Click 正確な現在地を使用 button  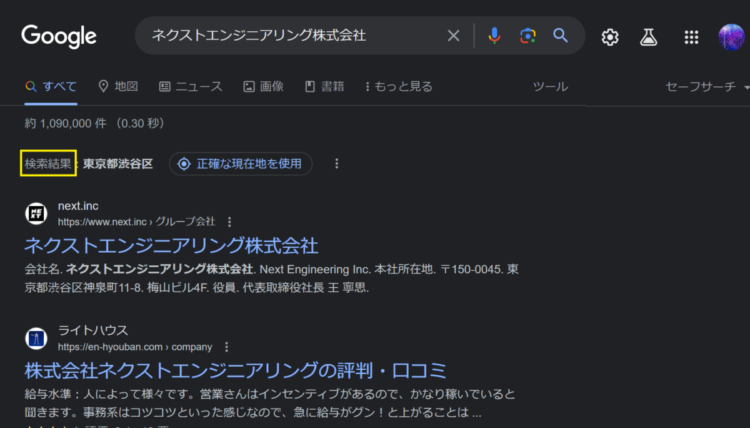(x=241, y=164)
